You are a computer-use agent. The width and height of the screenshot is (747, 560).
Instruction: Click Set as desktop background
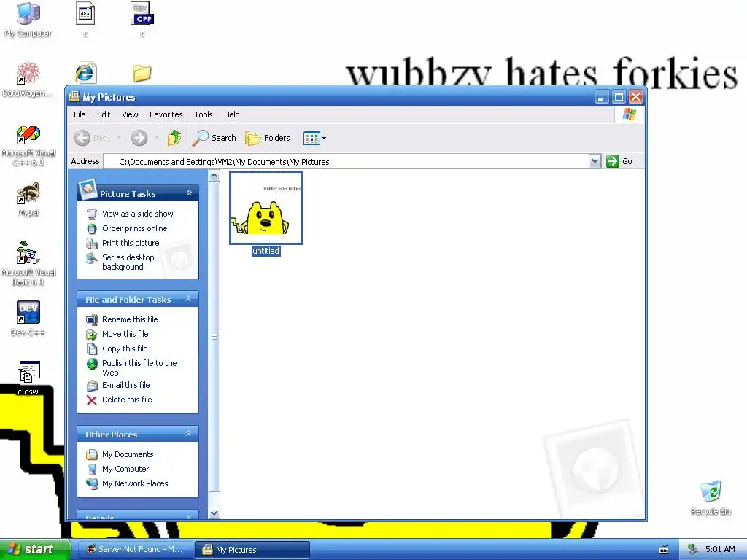pos(128,262)
